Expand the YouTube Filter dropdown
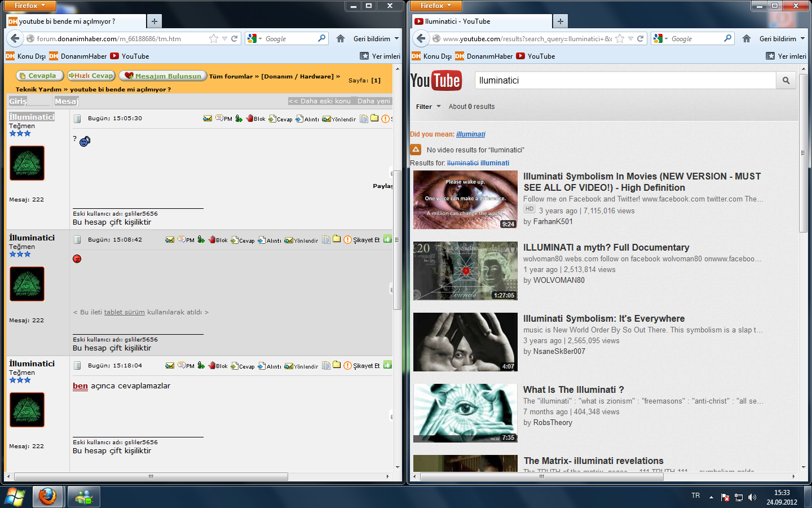 [x=429, y=107]
